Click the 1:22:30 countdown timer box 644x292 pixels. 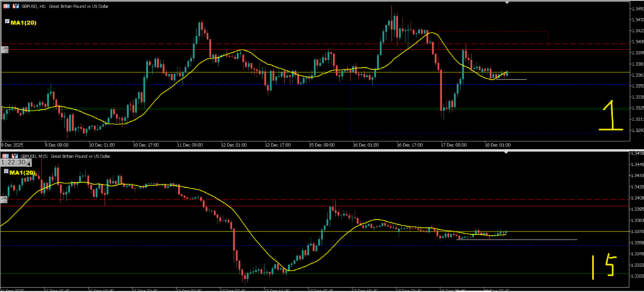pos(13,162)
